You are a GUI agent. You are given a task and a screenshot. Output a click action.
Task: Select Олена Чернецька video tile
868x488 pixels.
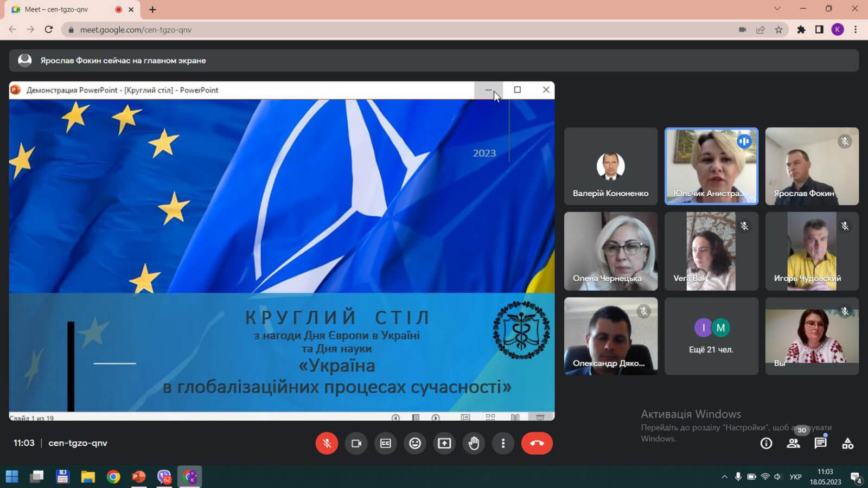point(611,251)
